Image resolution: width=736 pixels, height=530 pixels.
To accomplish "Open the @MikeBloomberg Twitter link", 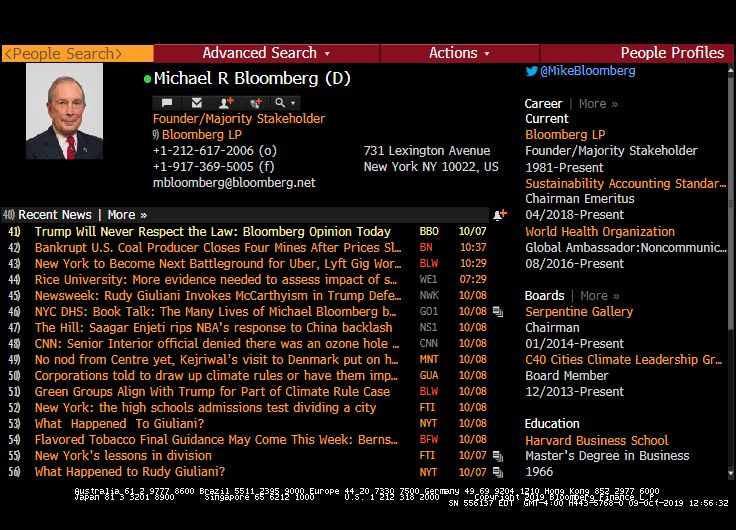I will [x=588, y=71].
